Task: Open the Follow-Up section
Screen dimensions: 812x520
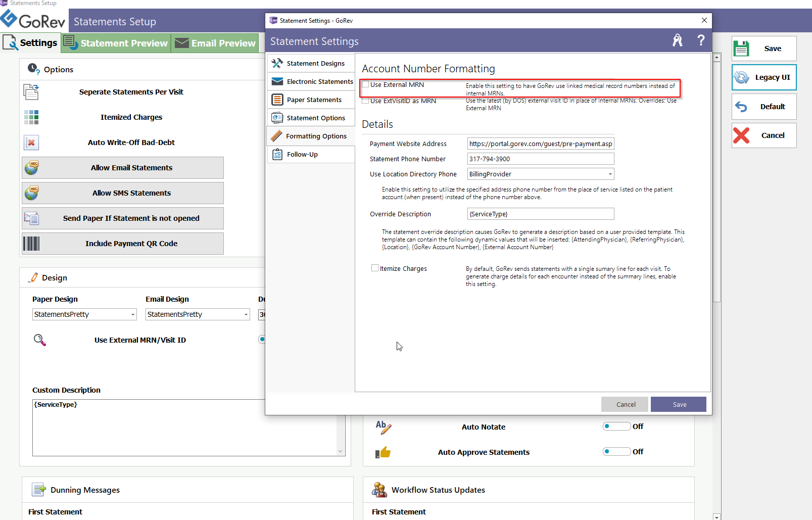Action: pos(311,154)
